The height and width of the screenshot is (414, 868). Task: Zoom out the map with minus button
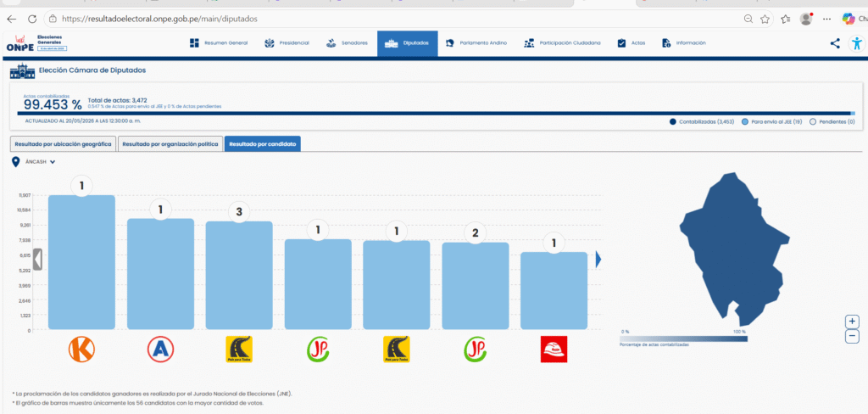(x=853, y=336)
